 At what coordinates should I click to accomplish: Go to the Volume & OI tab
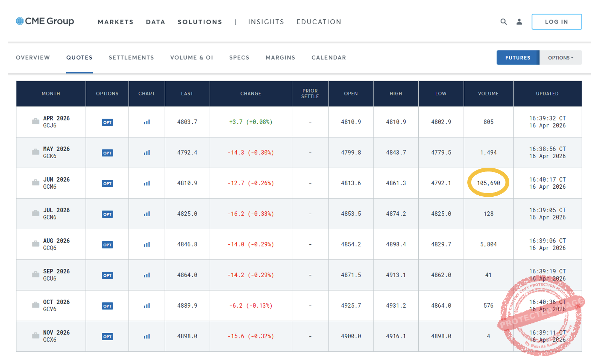(x=191, y=58)
